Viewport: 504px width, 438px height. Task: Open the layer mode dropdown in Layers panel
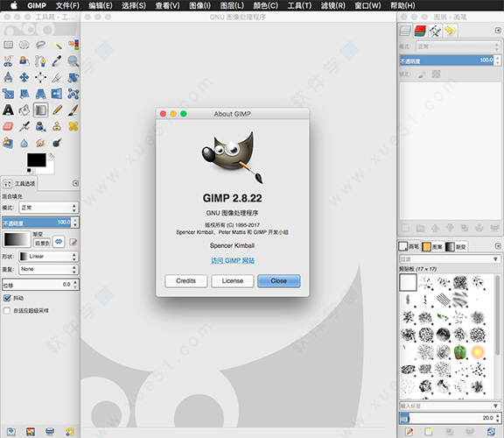(x=458, y=46)
